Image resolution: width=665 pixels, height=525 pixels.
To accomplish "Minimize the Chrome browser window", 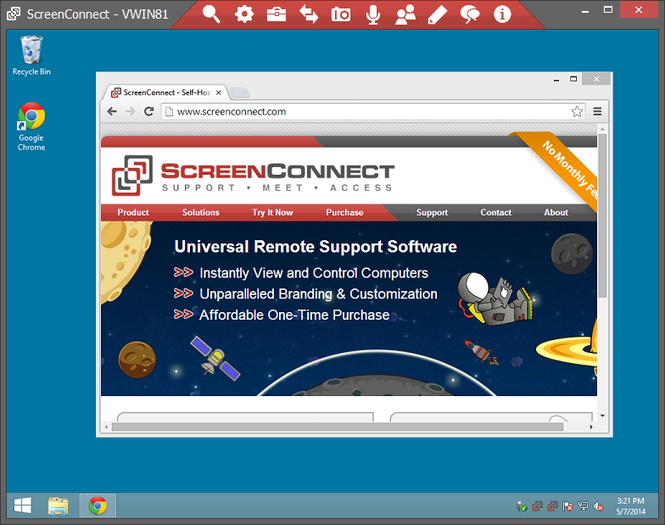I will [556, 79].
